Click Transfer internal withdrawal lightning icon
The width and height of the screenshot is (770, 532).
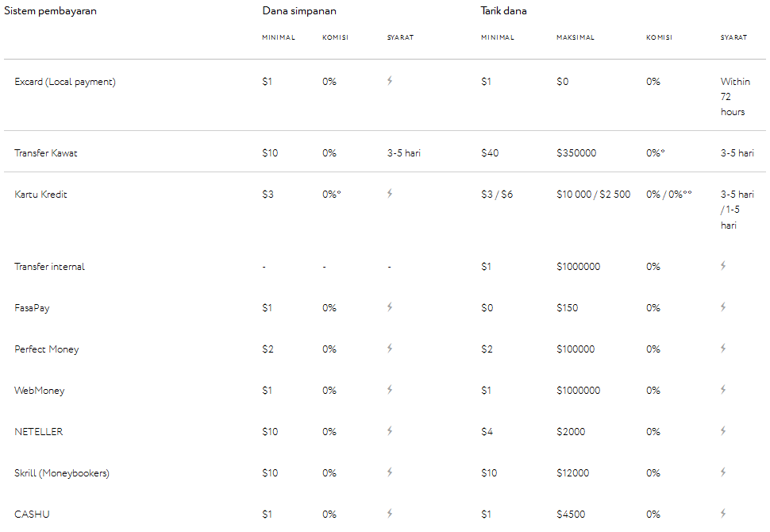[723, 266]
